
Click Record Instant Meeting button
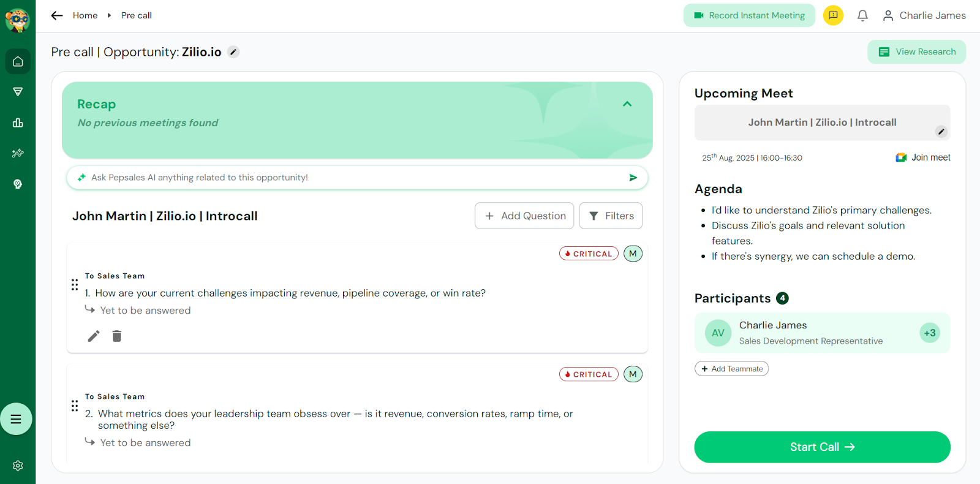click(749, 15)
